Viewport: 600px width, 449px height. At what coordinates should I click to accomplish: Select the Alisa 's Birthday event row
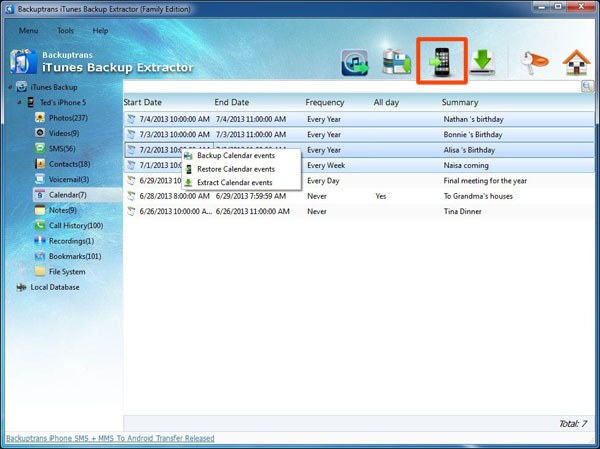click(x=359, y=150)
